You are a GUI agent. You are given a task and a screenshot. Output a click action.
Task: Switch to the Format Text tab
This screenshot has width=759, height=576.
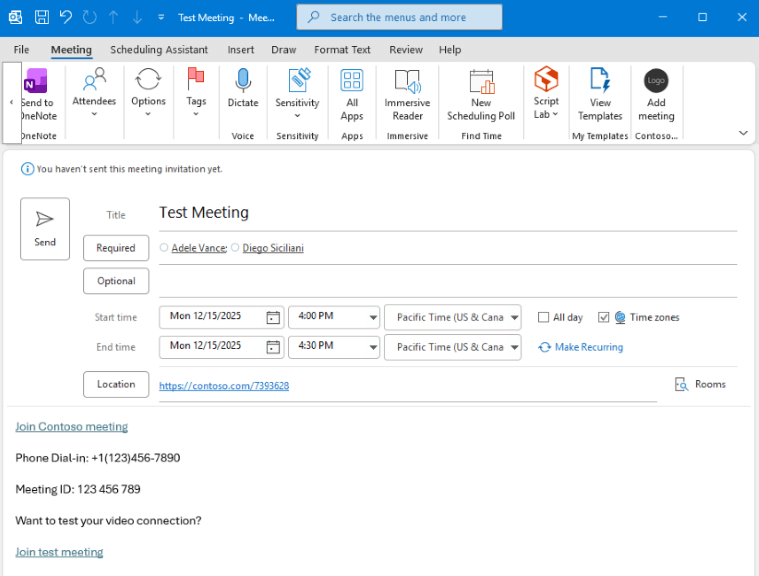[x=342, y=50]
